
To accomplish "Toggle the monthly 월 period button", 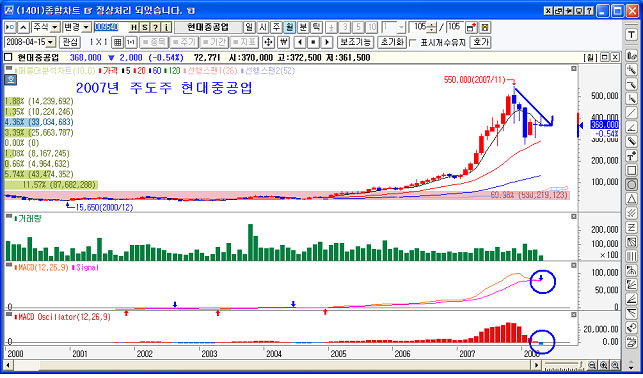I will tap(290, 27).
